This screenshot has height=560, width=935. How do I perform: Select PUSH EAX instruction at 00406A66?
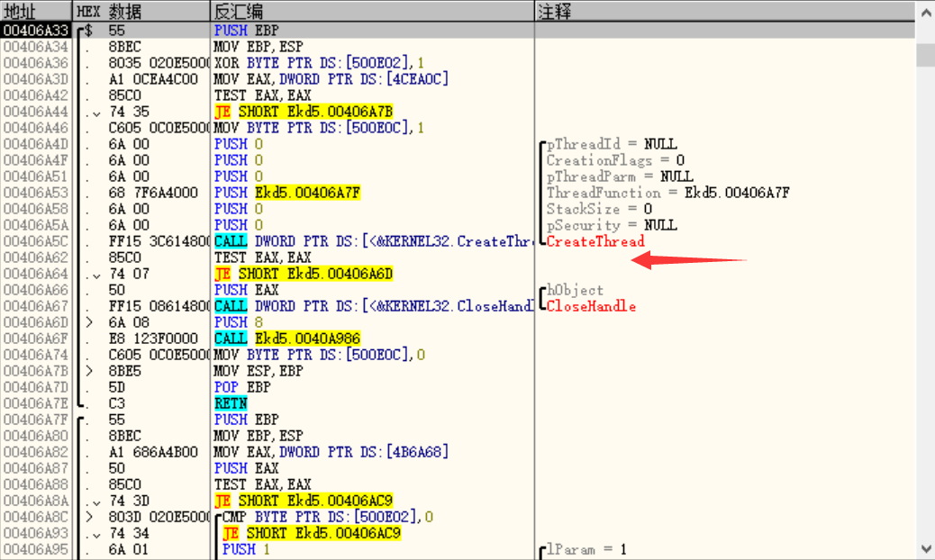[x=246, y=290]
